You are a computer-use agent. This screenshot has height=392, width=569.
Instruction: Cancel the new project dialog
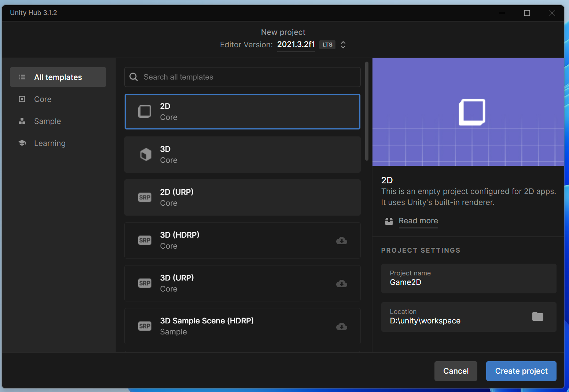[x=456, y=371]
